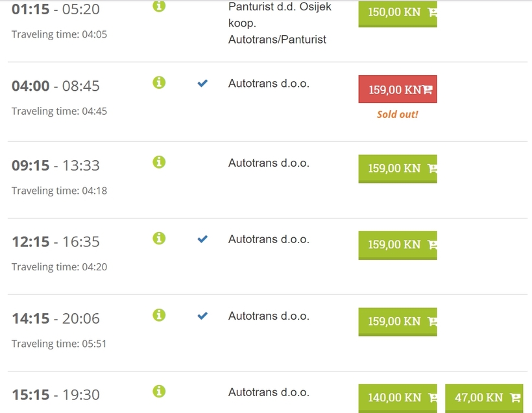This screenshot has height=413, width=532.
Task: Click sold out 159,00 KN red button
Action: pos(398,89)
